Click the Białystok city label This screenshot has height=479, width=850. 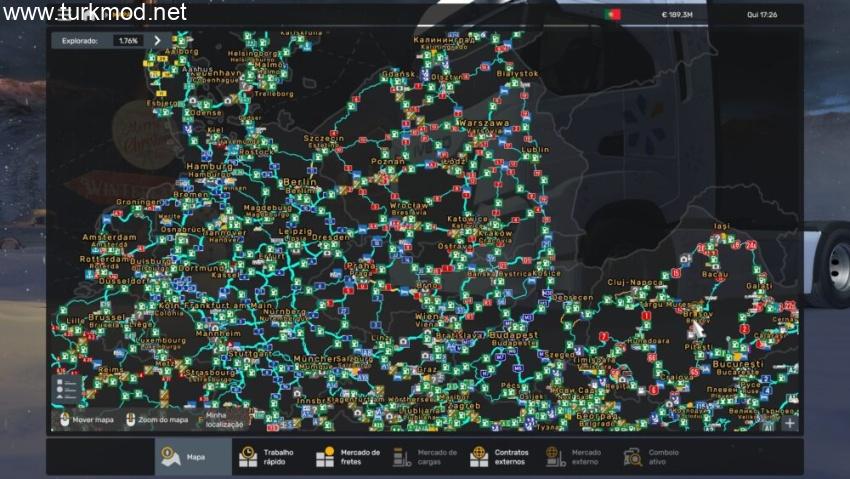coord(517,74)
